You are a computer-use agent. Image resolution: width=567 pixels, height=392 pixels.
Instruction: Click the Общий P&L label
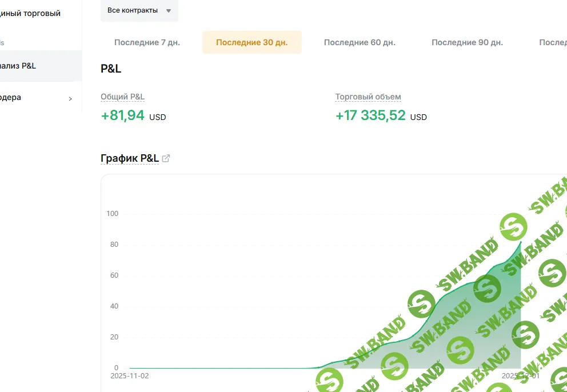pyautogui.click(x=122, y=97)
